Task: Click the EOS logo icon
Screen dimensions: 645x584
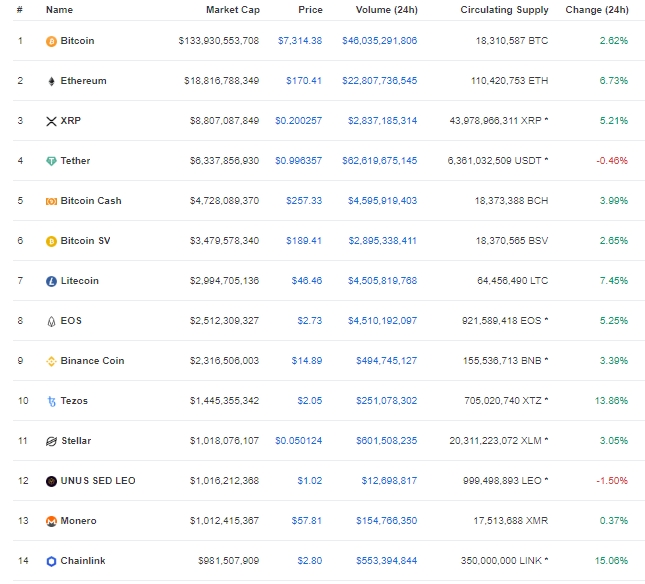Action: [x=51, y=321]
